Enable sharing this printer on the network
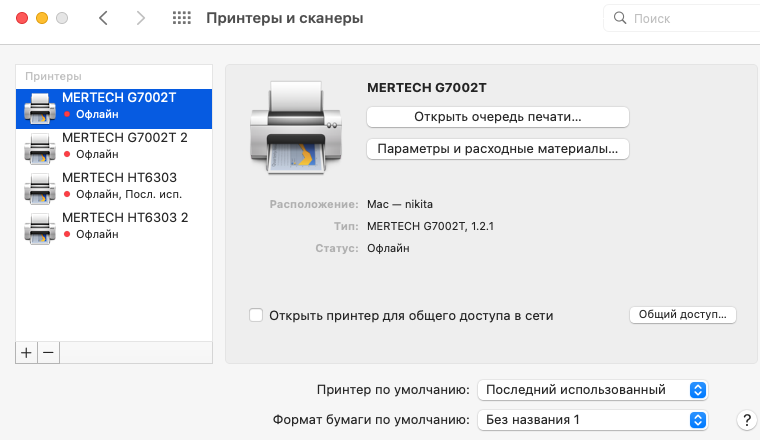The image size is (760, 440). point(257,315)
